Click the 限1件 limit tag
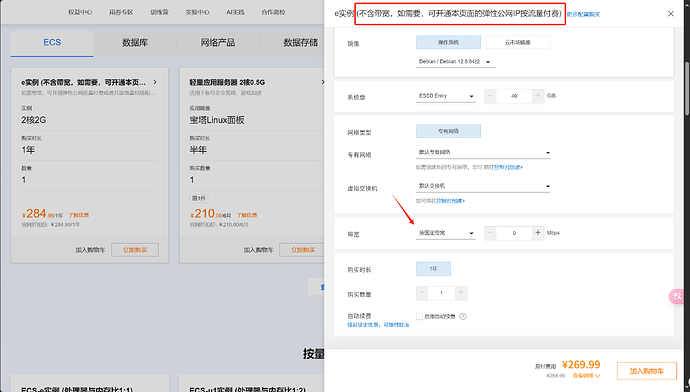690x392 pixels. 199,198
